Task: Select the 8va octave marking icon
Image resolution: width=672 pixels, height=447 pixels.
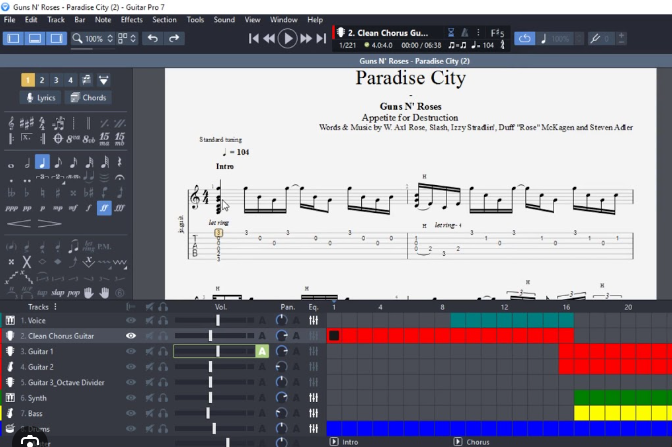Action: point(72,137)
